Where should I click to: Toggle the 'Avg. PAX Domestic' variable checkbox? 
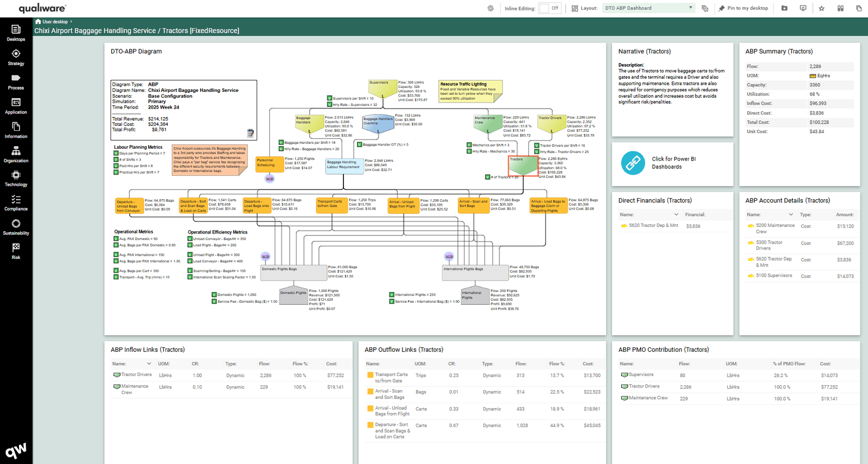[116, 239]
